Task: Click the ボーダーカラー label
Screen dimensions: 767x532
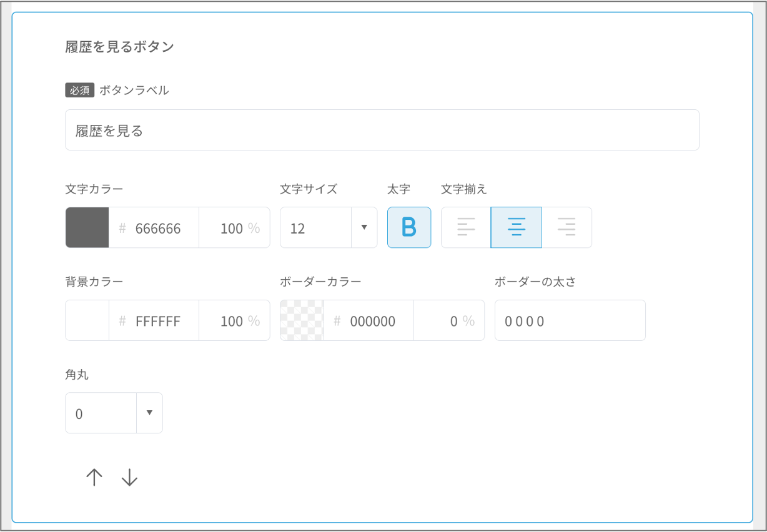Action: [320, 281]
